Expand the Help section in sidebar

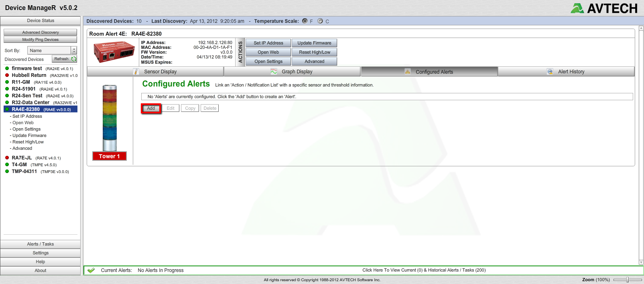[x=41, y=262]
